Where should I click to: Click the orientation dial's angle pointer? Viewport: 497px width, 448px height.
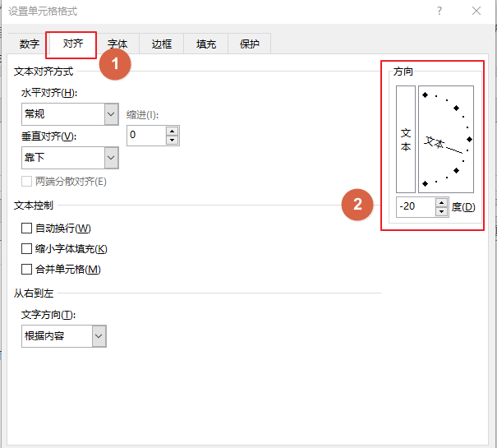point(469,140)
